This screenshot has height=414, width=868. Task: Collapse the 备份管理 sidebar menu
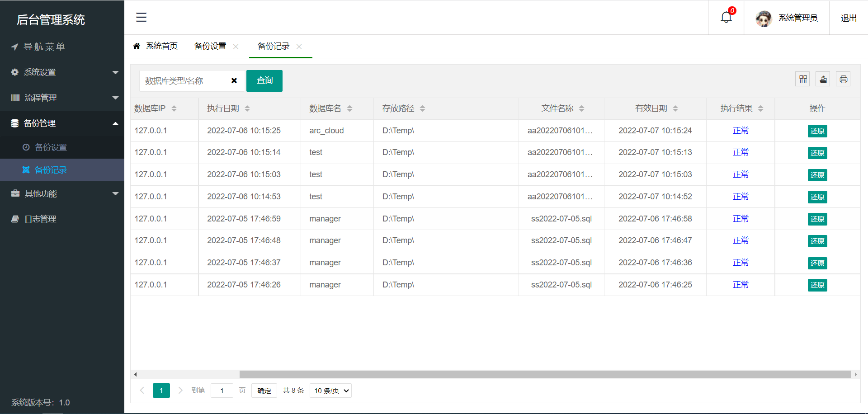[x=116, y=123]
